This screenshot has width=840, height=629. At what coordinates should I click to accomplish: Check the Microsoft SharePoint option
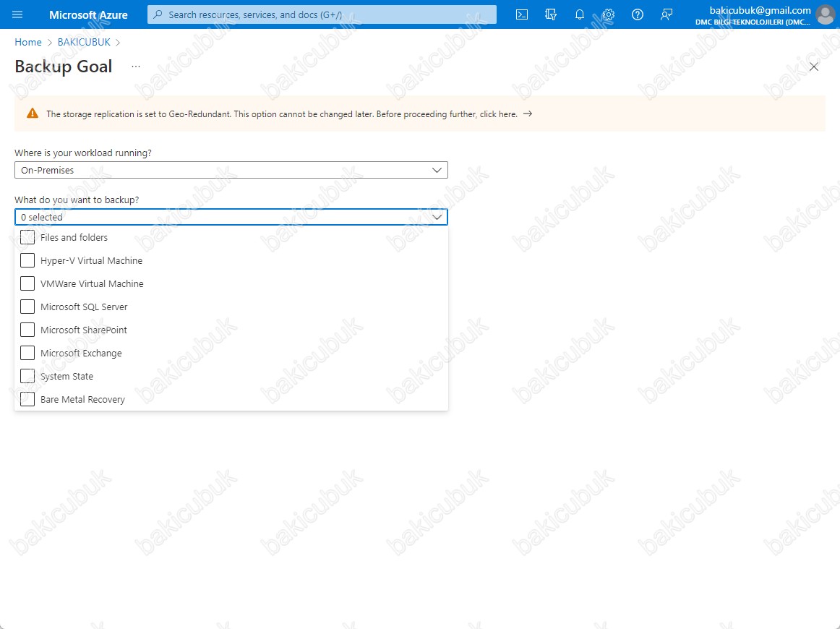(27, 330)
